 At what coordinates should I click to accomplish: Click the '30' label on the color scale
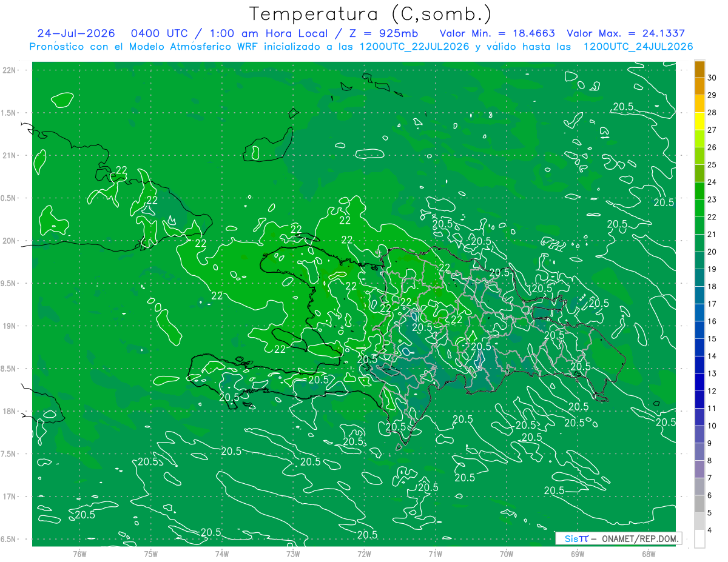(712, 78)
